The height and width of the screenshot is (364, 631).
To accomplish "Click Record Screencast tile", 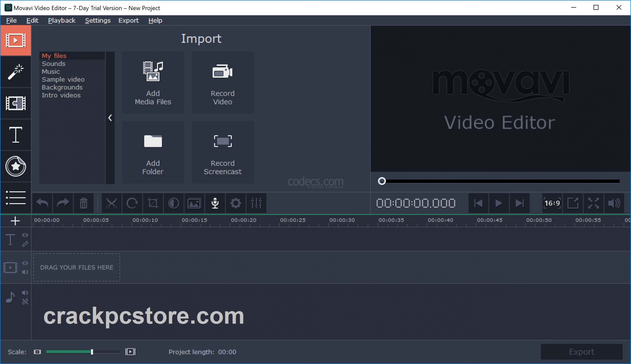I will click(223, 152).
